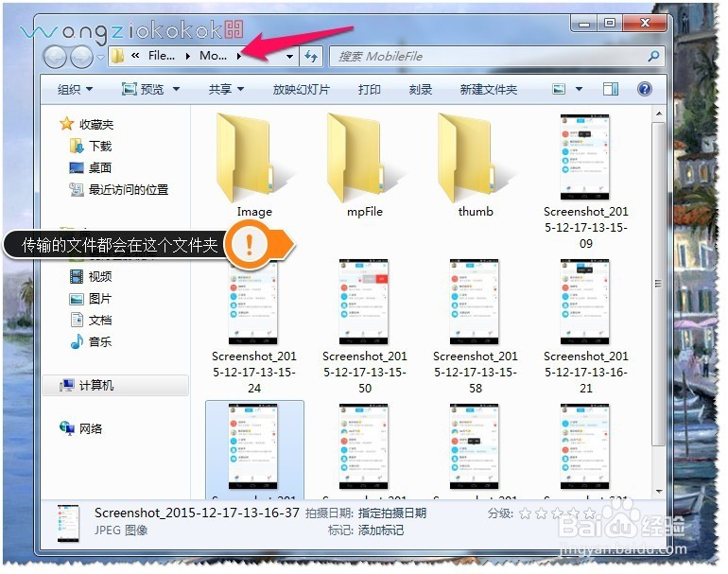Image resolution: width=728 pixels, height=574 pixels.
Task: Open the 图片 library
Action: click(x=100, y=299)
